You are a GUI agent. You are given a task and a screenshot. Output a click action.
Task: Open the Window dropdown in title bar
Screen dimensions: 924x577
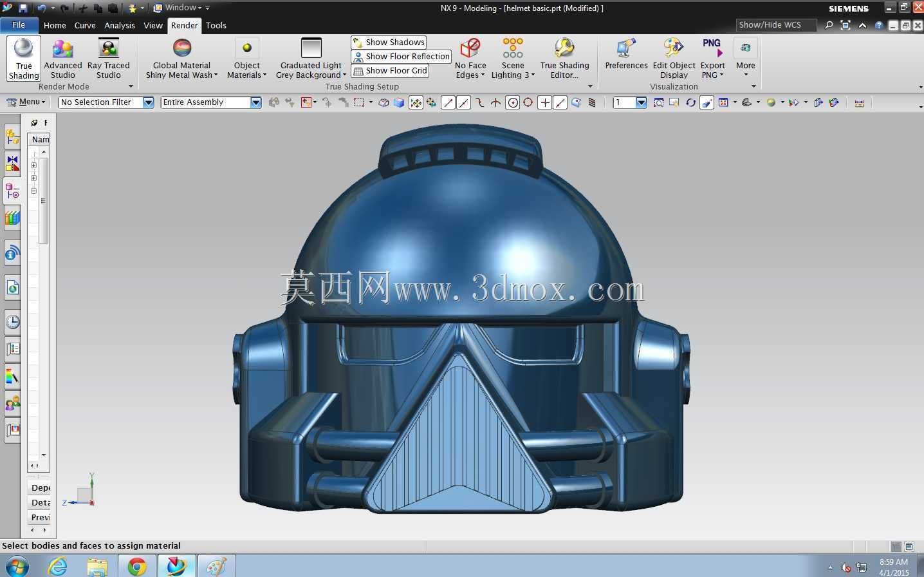(178, 8)
